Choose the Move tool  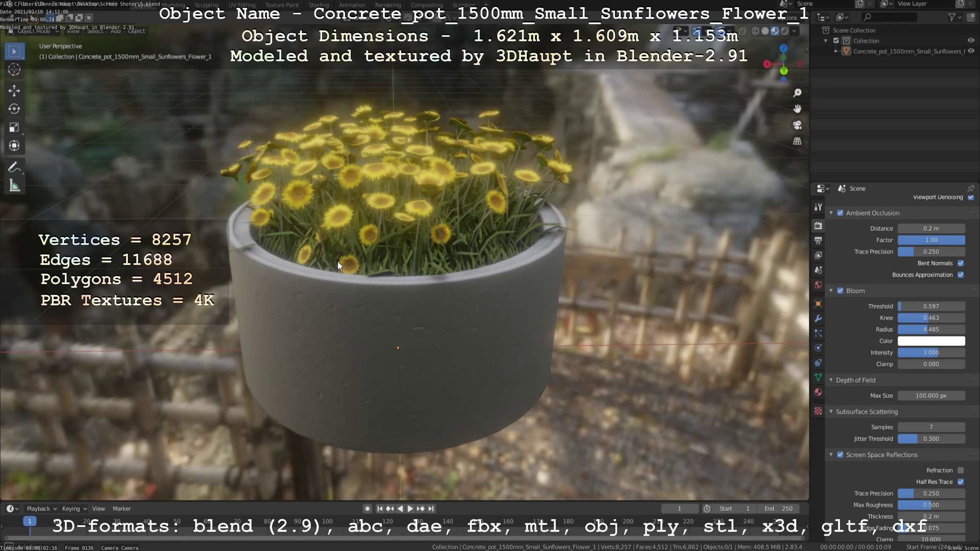(x=14, y=91)
